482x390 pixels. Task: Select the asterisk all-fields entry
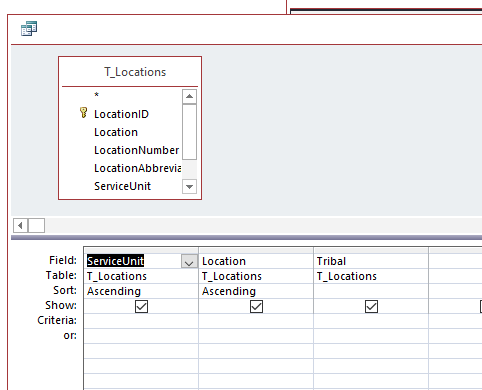pyautogui.click(x=97, y=95)
